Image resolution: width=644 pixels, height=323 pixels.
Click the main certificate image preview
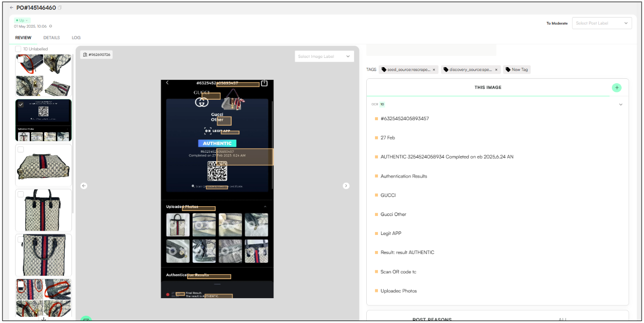217,189
